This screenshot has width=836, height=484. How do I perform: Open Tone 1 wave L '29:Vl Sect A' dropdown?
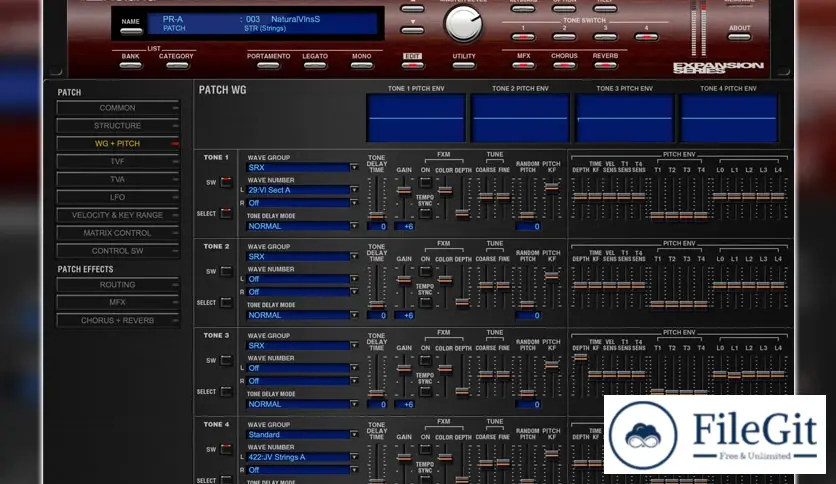tap(302, 190)
